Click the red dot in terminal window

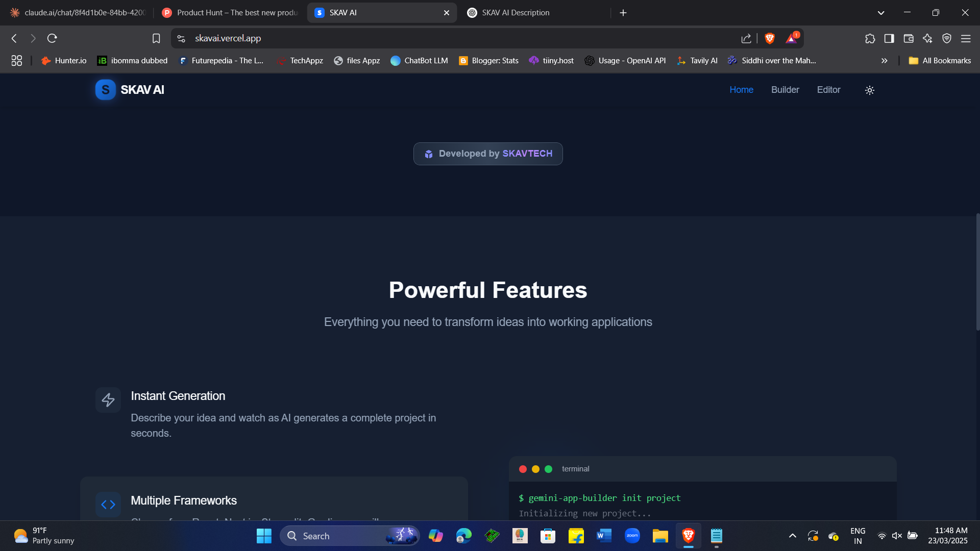(x=523, y=469)
